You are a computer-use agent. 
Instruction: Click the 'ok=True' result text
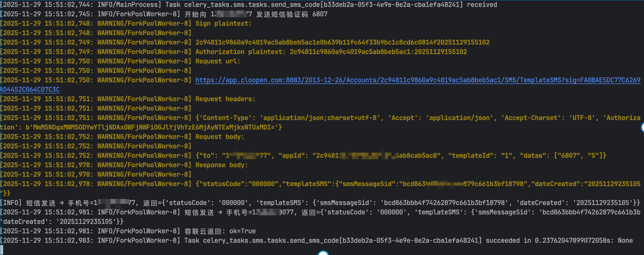coord(242,231)
